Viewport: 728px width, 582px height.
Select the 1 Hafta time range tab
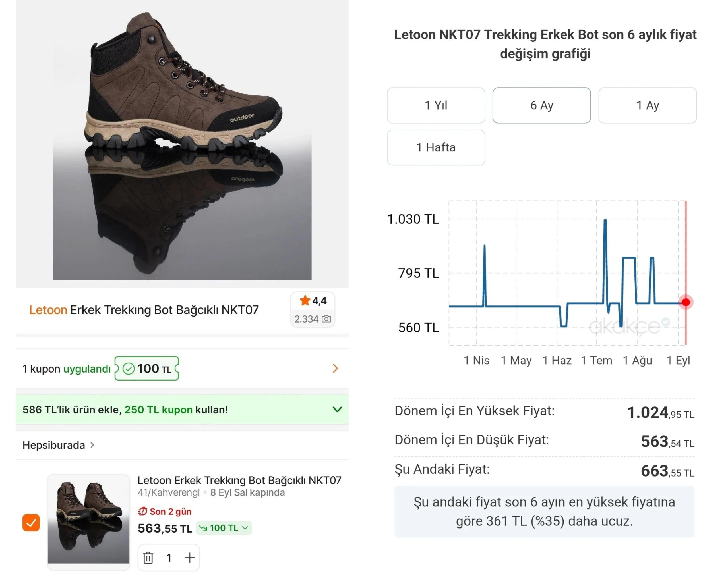click(436, 147)
